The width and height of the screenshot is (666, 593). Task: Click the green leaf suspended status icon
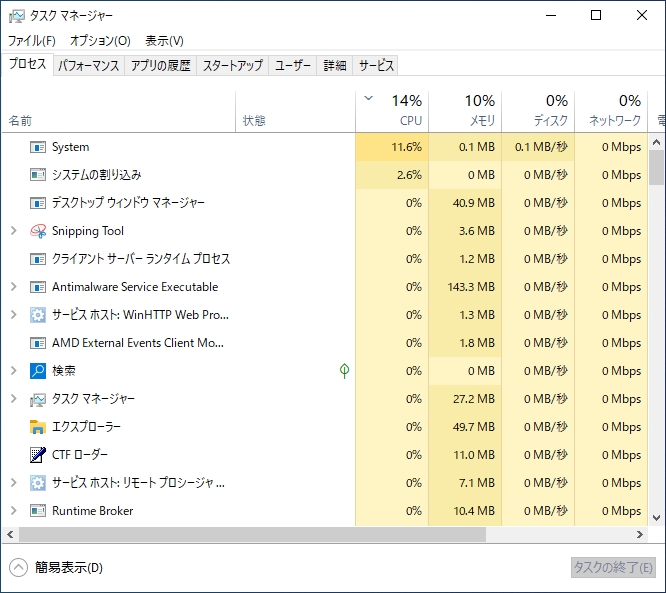(344, 371)
